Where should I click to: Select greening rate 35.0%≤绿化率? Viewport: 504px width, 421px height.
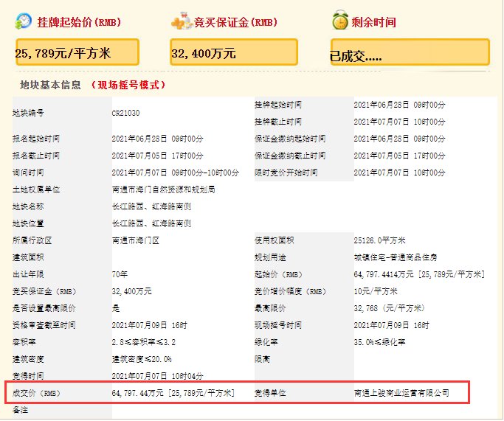(x=379, y=342)
